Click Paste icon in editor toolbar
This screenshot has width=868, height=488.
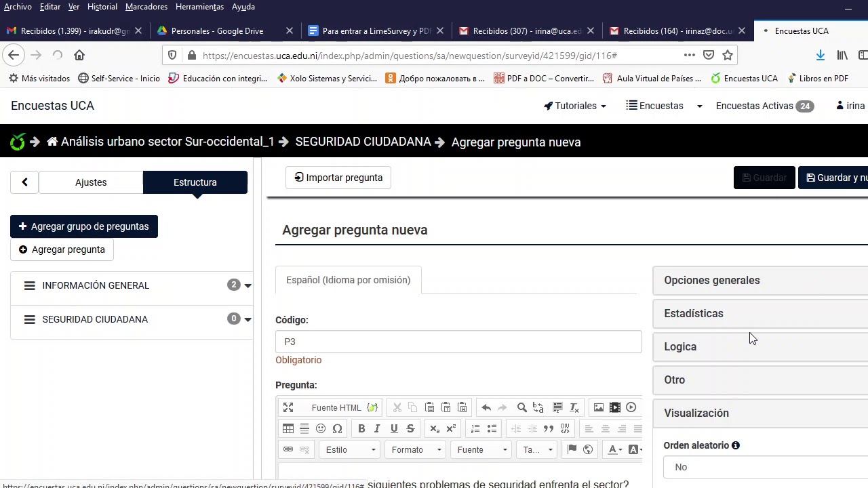click(x=429, y=407)
